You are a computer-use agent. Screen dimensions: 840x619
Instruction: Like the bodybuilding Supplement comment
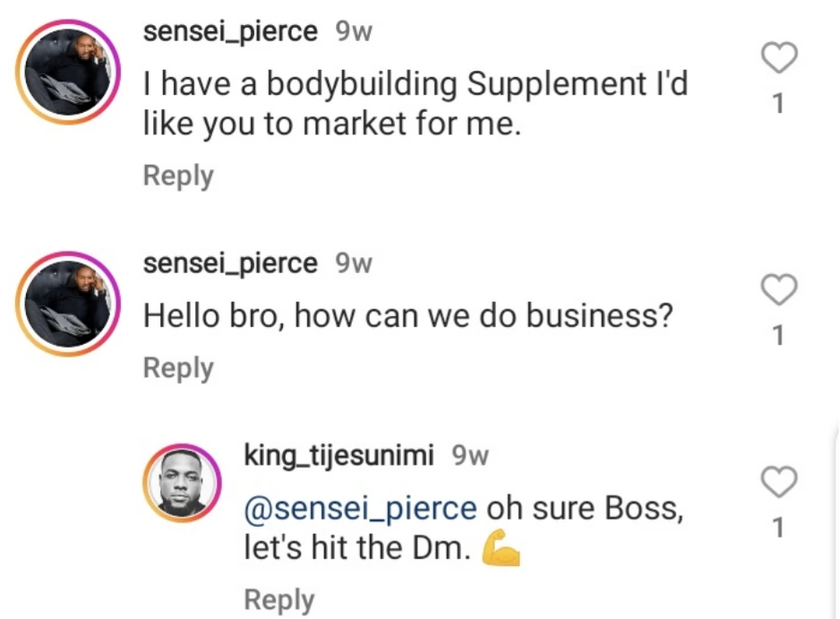coord(778,59)
